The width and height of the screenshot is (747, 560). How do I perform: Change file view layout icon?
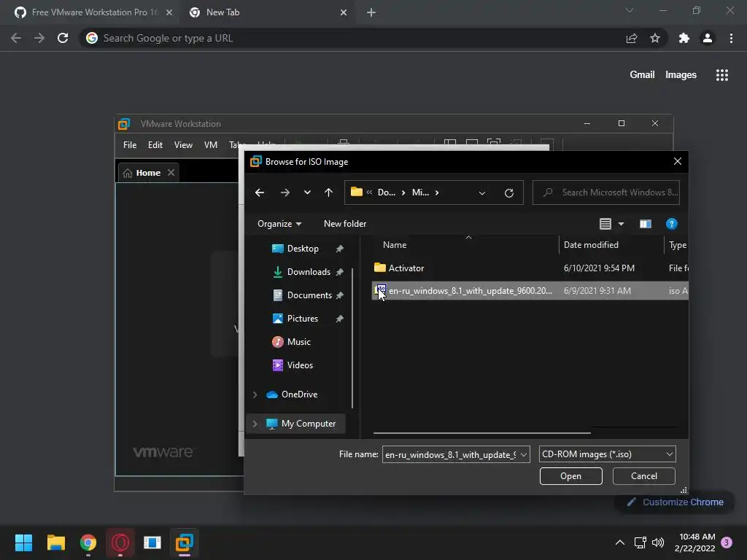605,224
